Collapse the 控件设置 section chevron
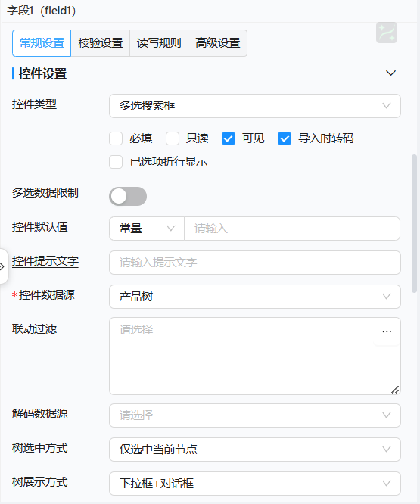The height and width of the screenshot is (504, 420). coord(390,73)
